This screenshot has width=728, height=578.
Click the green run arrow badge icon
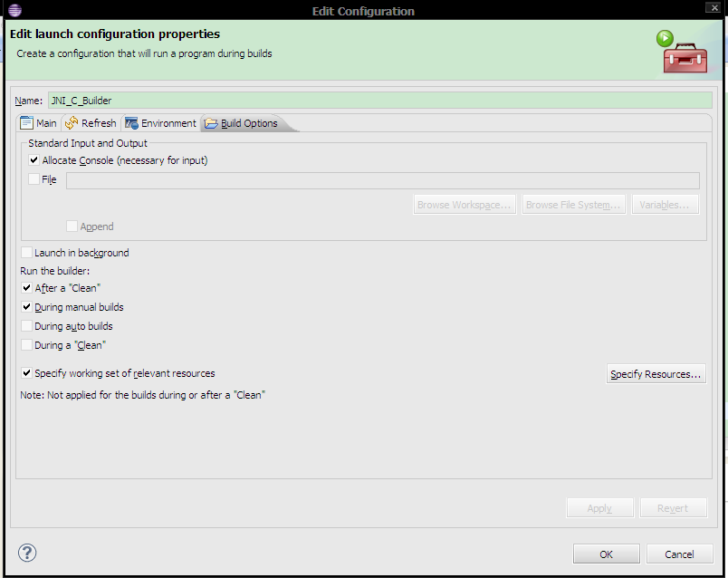point(665,38)
